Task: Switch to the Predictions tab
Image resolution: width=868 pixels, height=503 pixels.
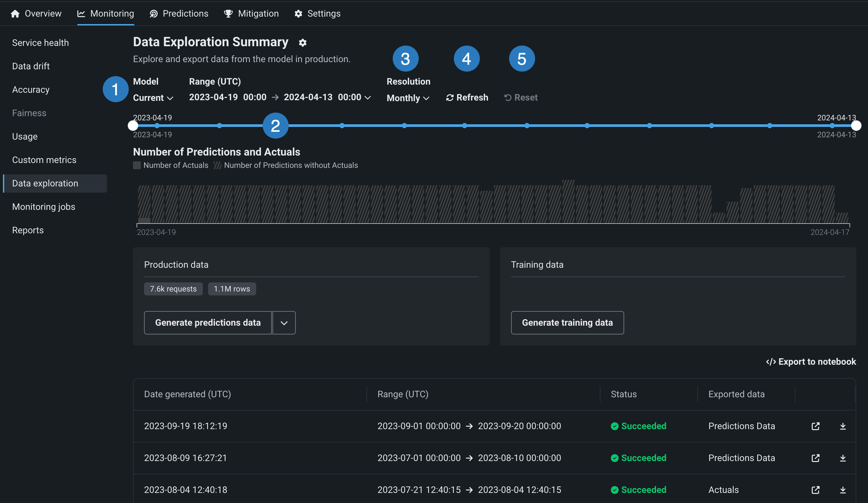Action: coord(179,13)
